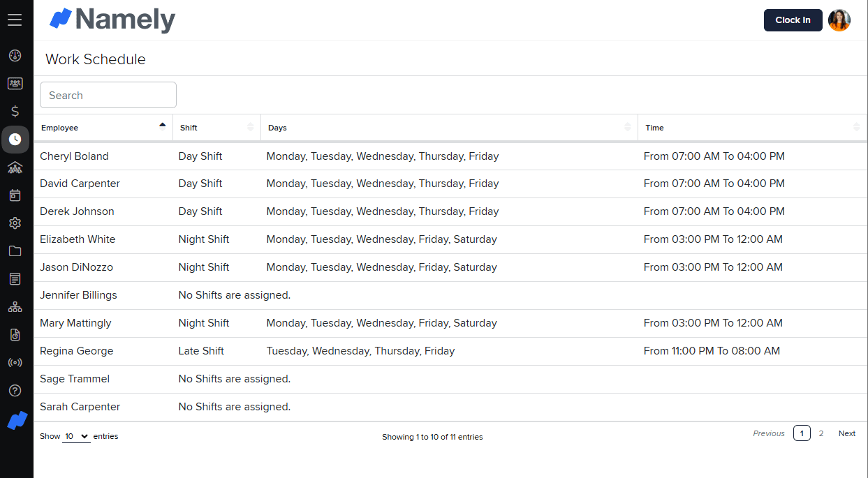Select the clock time tracking icon
This screenshot has width=868, height=478.
15,140
